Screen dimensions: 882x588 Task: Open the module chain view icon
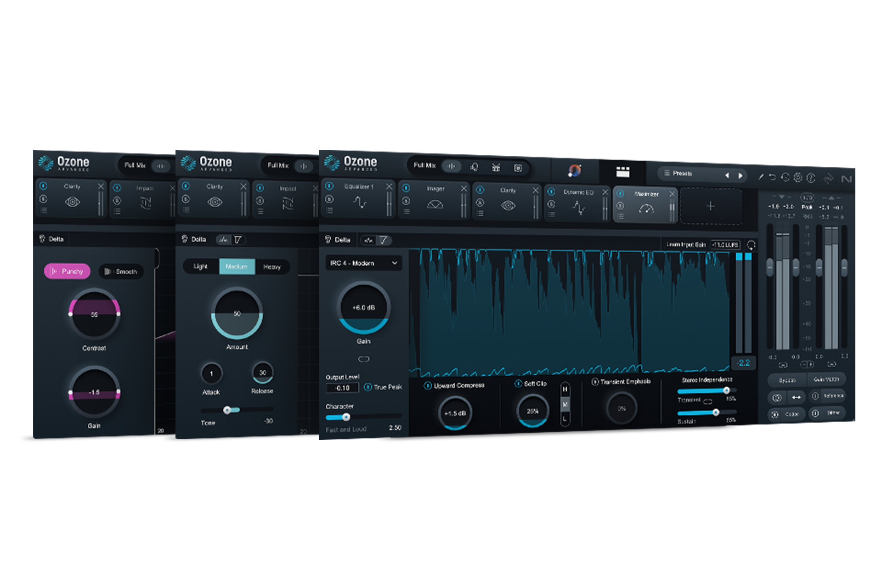[622, 172]
